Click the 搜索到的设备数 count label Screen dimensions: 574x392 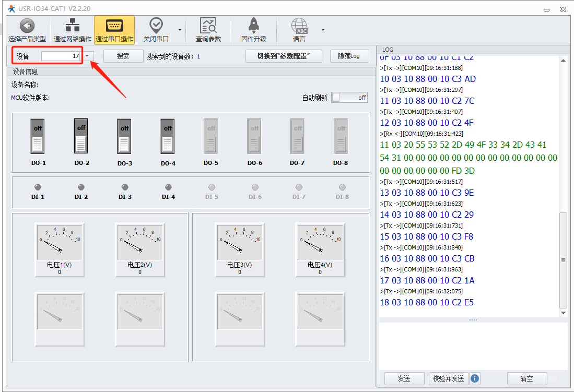pos(173,56)
